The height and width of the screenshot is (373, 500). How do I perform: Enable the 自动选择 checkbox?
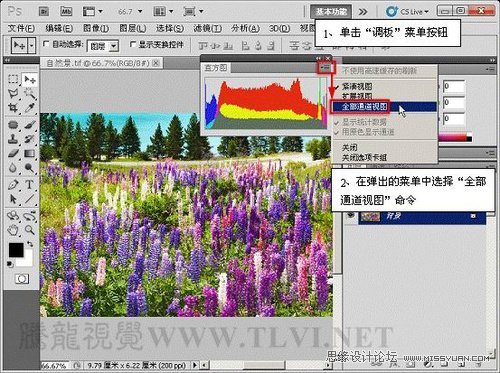point(46,44)
